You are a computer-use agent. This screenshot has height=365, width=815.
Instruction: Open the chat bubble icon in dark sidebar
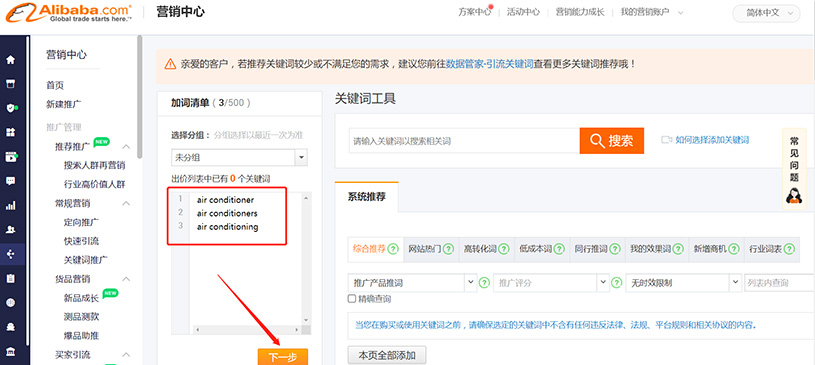(10, 181)
